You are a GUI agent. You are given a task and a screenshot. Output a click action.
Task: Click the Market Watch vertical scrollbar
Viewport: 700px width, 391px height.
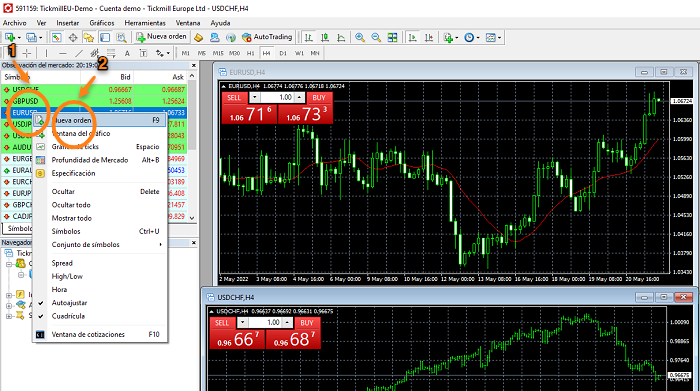coord(192,147)
